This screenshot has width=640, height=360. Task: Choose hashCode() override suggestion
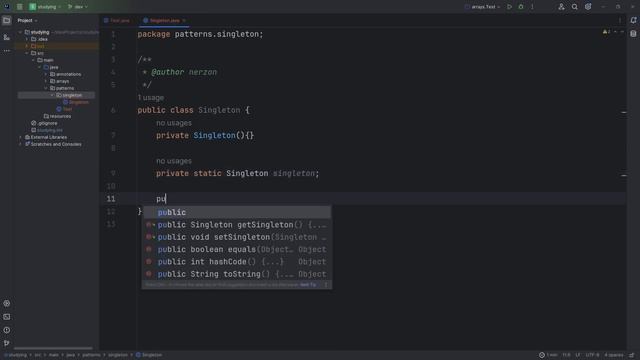237,262
